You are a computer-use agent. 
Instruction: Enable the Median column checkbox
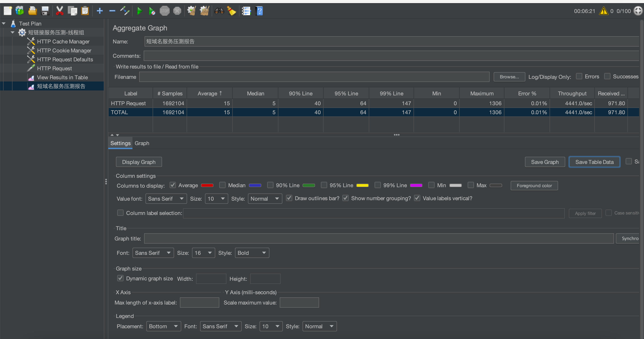coord(222,185)
